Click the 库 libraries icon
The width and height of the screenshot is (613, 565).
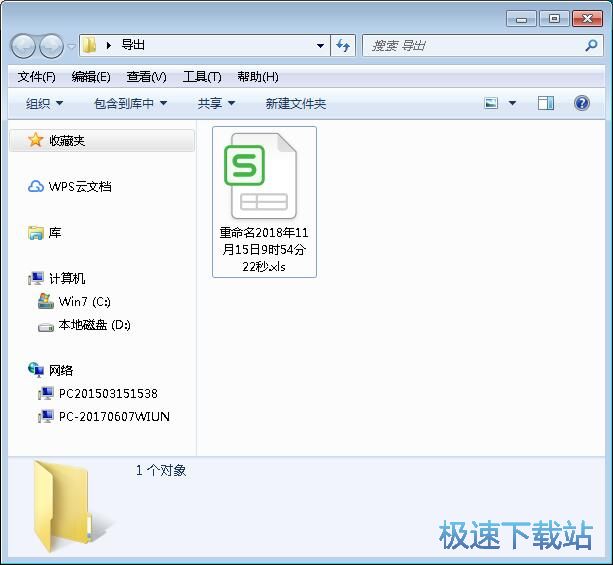coord(36,233)
